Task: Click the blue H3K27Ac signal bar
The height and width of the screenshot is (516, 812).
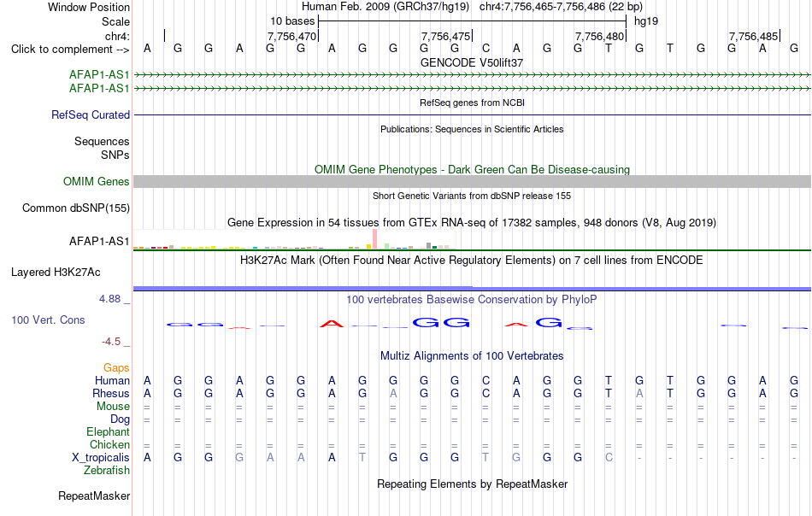Action: [x=472, y=288]
